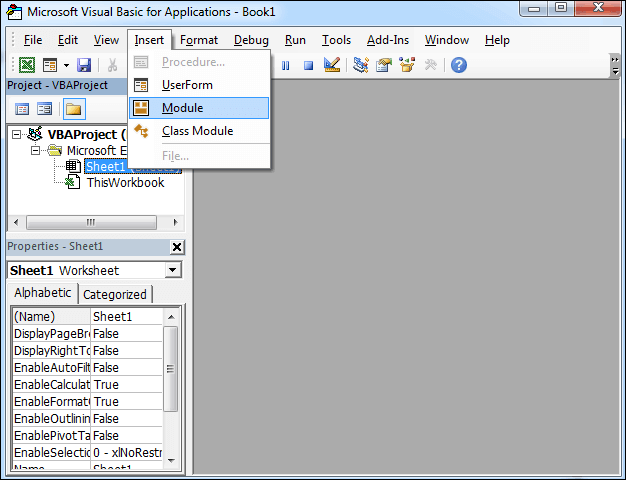
Task: Choose UserForm from the Insert menu
Action: click(x=199, y=85)
